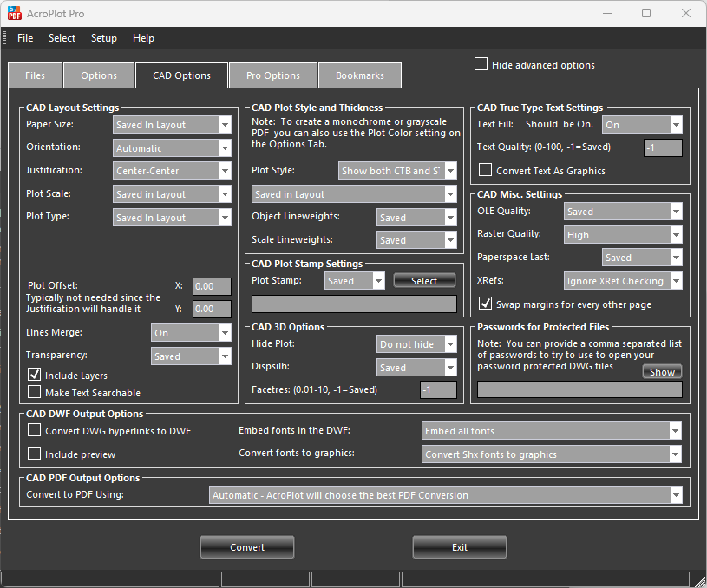The image size is (707, 588).
Task: Open Embed fonts in the DWF dropdown
Action: click(552, 431)
